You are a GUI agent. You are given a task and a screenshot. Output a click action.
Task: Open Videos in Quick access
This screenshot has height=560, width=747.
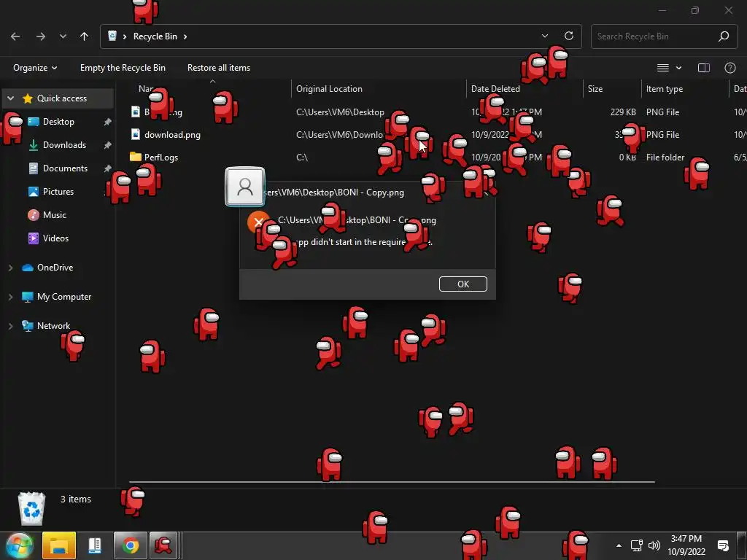pos(55,238)
